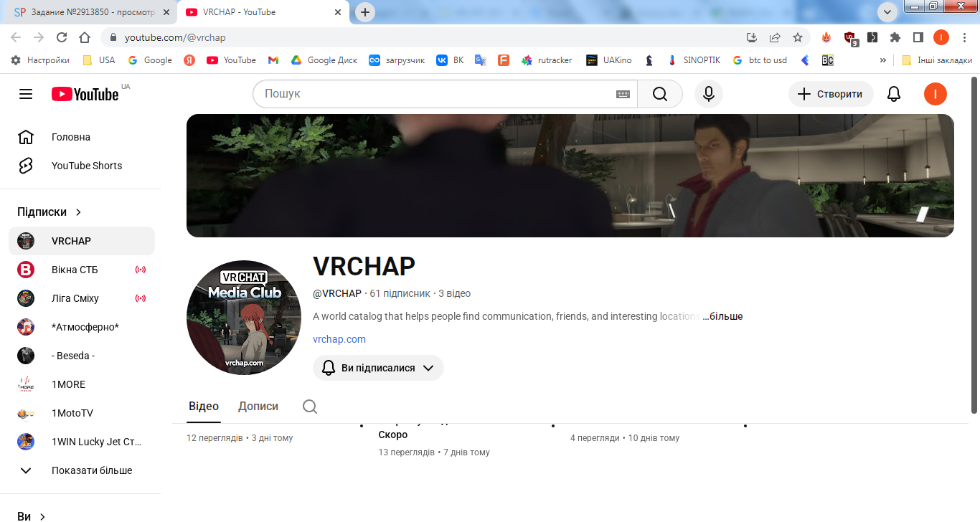Click the back navigation arrow
The width and height of the screenshot is (980, 522).
[16, 37]
